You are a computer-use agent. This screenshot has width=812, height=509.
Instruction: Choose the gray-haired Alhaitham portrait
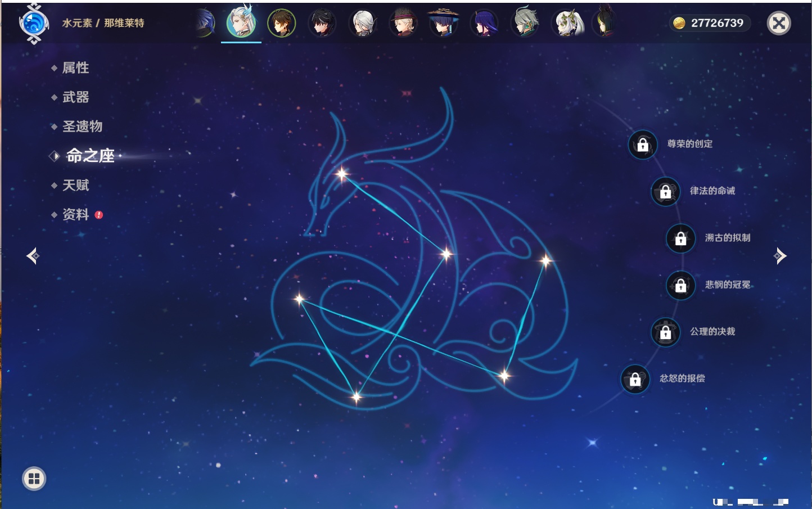(x=525, y=22)
